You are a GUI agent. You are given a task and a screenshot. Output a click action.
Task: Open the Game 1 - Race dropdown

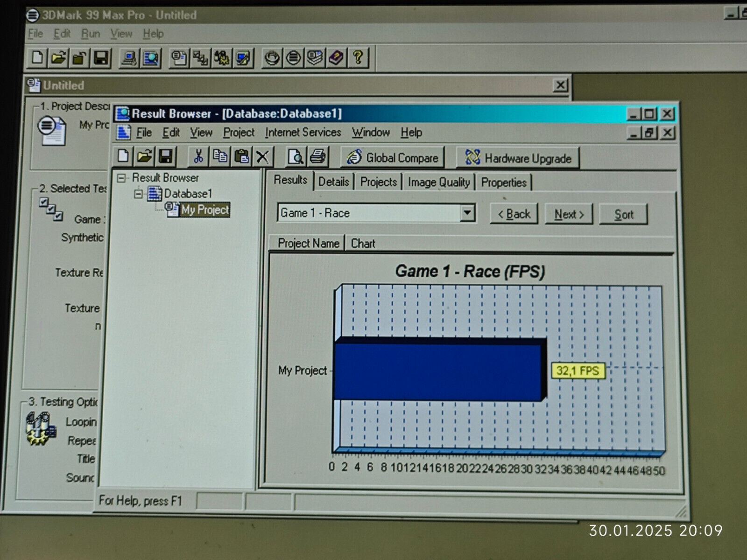467,213
